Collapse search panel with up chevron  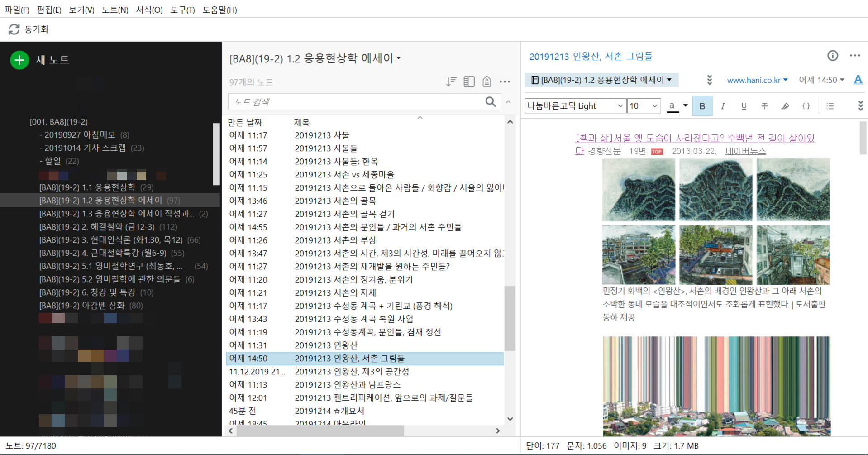509,102
